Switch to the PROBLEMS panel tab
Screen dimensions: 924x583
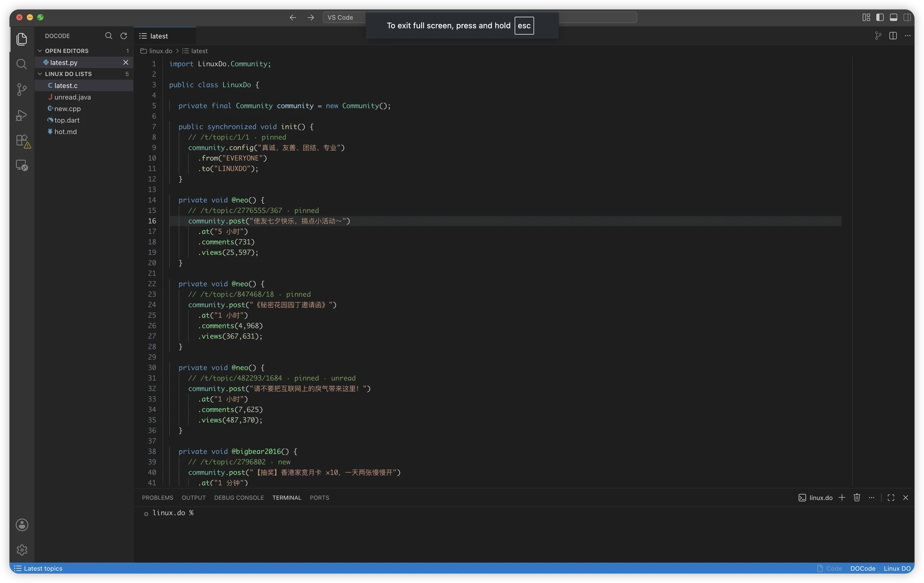coord(157,498)
